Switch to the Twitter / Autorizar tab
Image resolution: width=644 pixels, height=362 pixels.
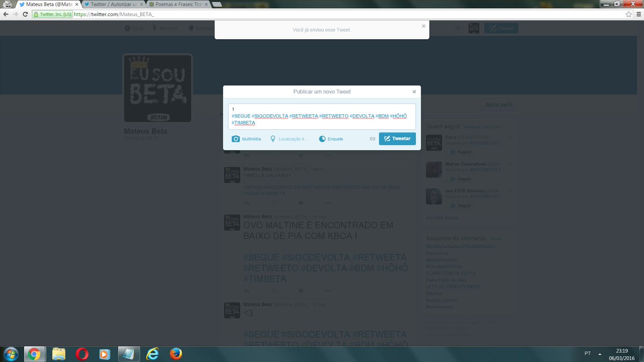point(113,4)
